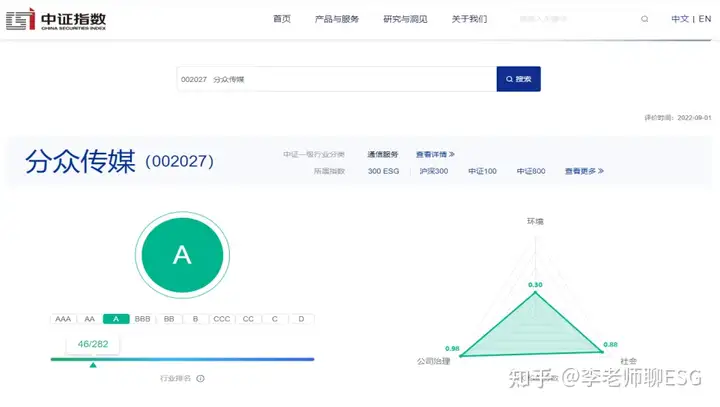Click the header search magnifier icon
720x407 pixels.
point(645,19)
